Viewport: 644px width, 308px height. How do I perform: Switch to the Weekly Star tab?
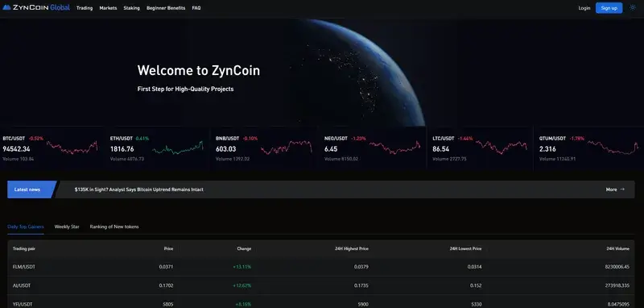67,227
